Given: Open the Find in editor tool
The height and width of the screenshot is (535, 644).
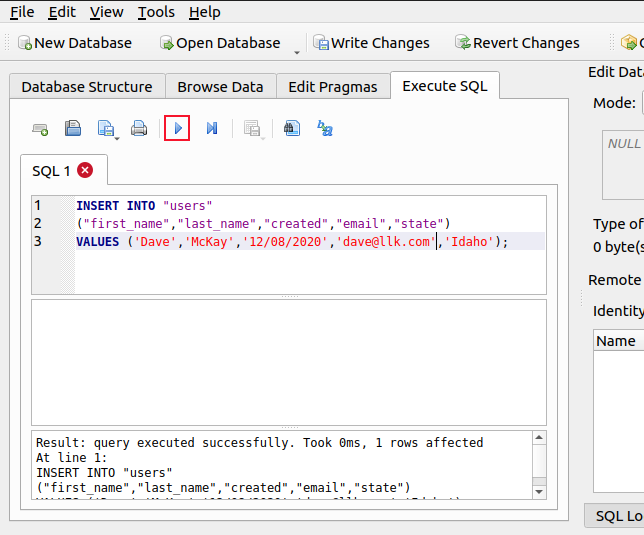Looking at the screenshot, I should (290, 128).
